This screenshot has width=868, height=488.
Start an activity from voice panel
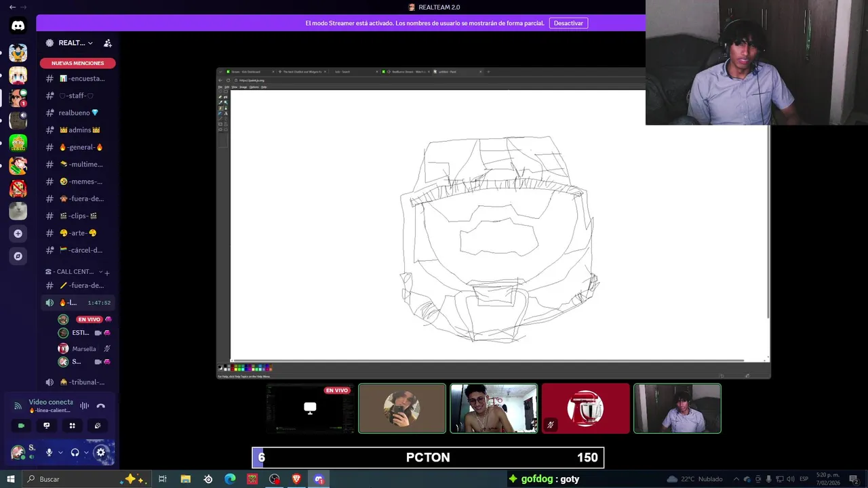click(x=72, y=426)
